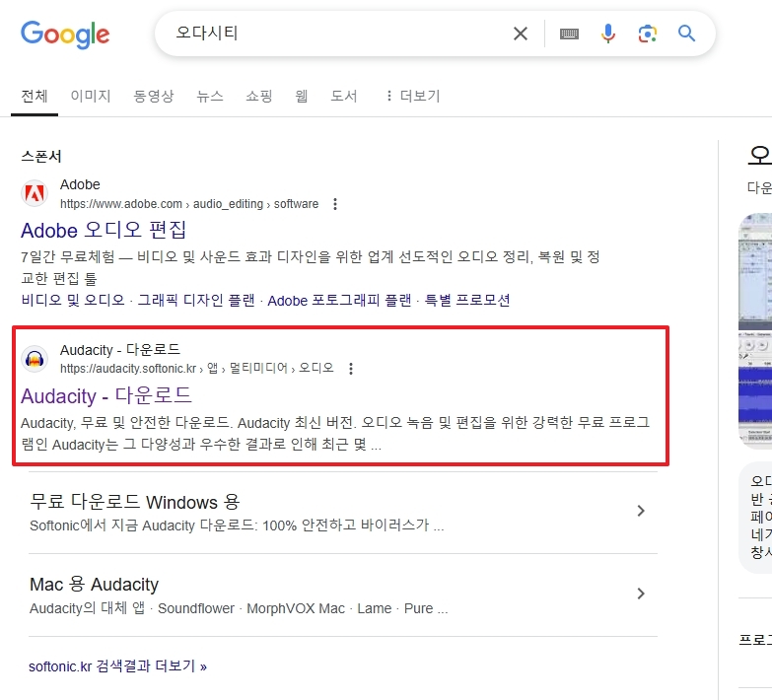Viewport: 772px width, 700px height.
Task: Open the 그래픽 디자인 플랜 sitelink
Action: [x=196, y=300]
